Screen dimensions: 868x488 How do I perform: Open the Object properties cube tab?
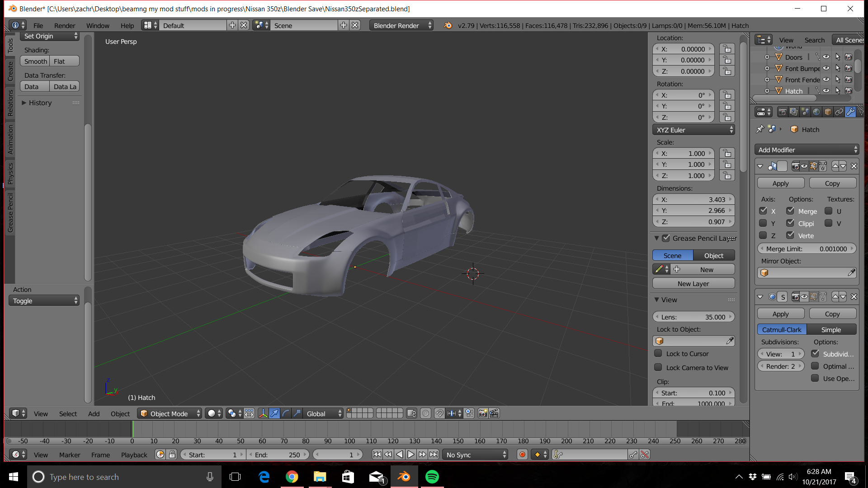(828, 112)
